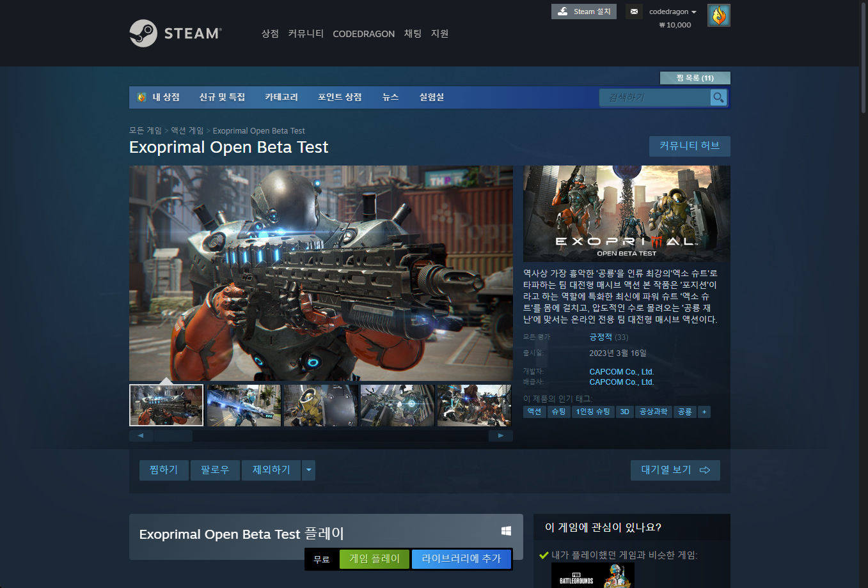Click the Steam 설치 install button
The image size is (868, 588).
tap(584, 12)
